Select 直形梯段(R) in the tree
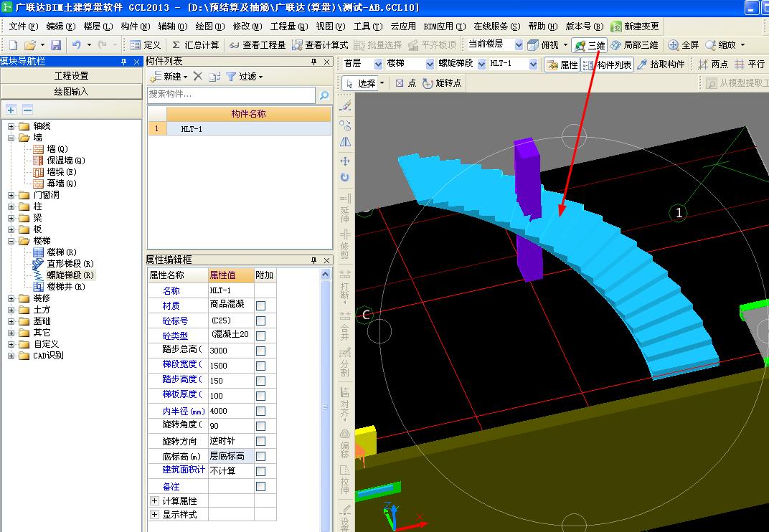This screenshot has width=769, height=532. pyautogui.click(x=70, y=264)
